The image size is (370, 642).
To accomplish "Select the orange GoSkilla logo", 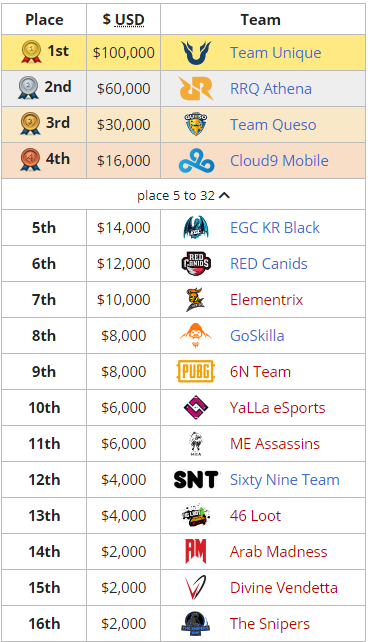I will (196, 336).
